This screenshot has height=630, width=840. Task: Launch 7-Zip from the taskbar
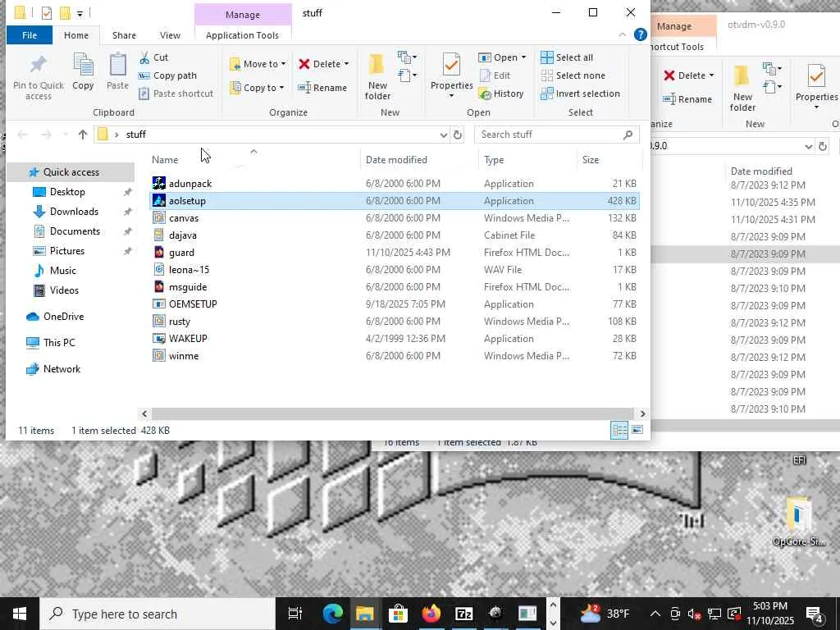[x=464, y=614]
